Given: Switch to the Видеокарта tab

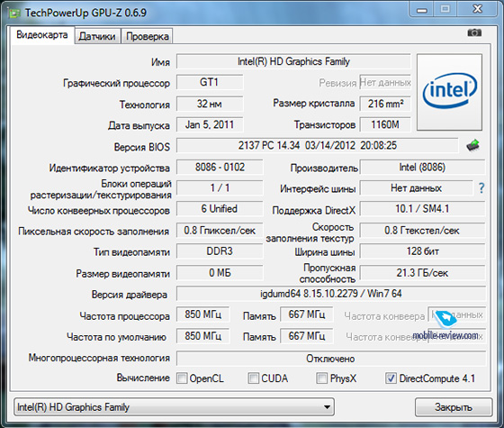Looking at the screenshot, I should coord(42,35).
